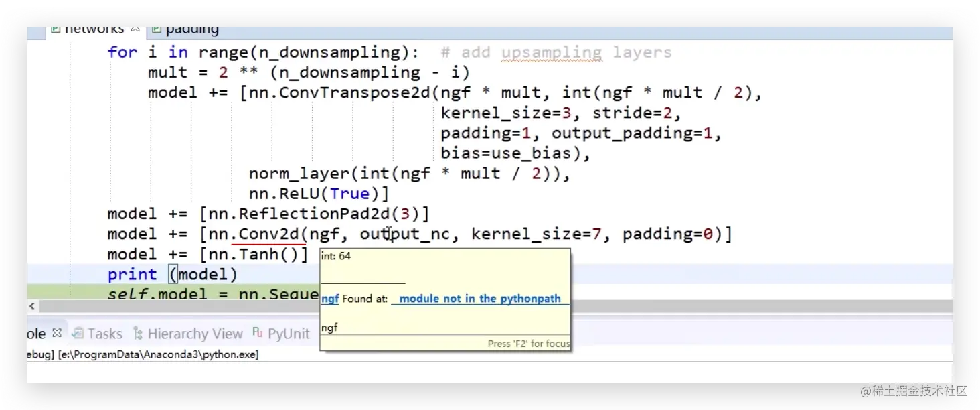Click 'output_nc' argument in Conv2d call
Image resolution: width=980 pixels, height=410 pixels.
(x=405, y=234)
